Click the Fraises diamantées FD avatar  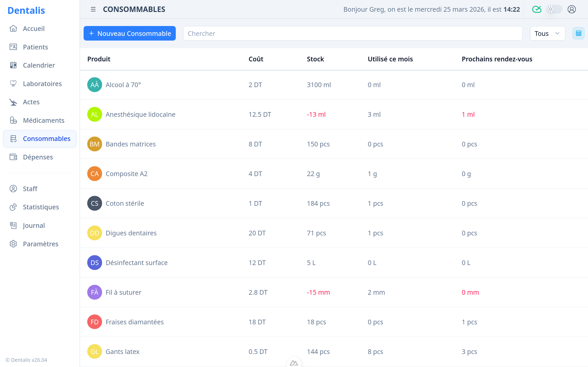pyautogui.click(x=95, y=322)
